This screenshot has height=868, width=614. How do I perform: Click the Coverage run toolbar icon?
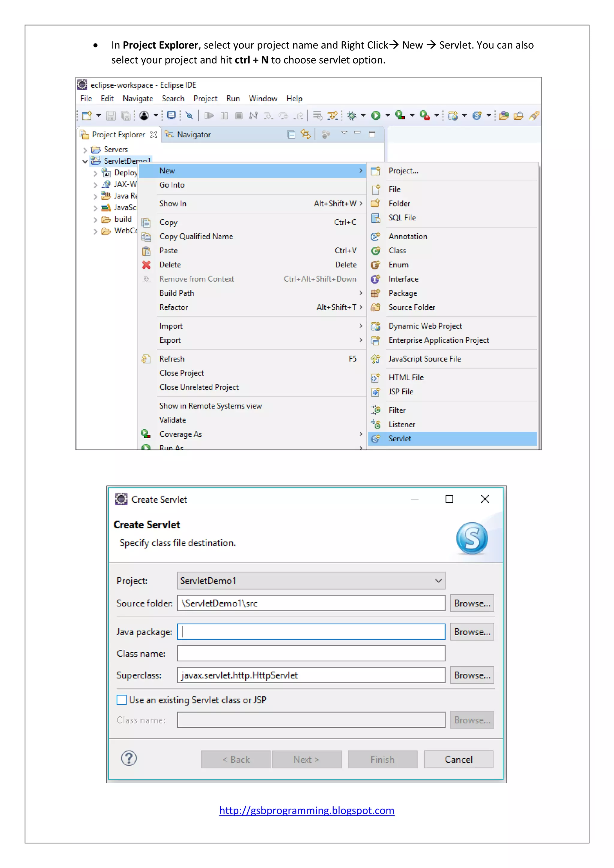(x=400, y=115)
